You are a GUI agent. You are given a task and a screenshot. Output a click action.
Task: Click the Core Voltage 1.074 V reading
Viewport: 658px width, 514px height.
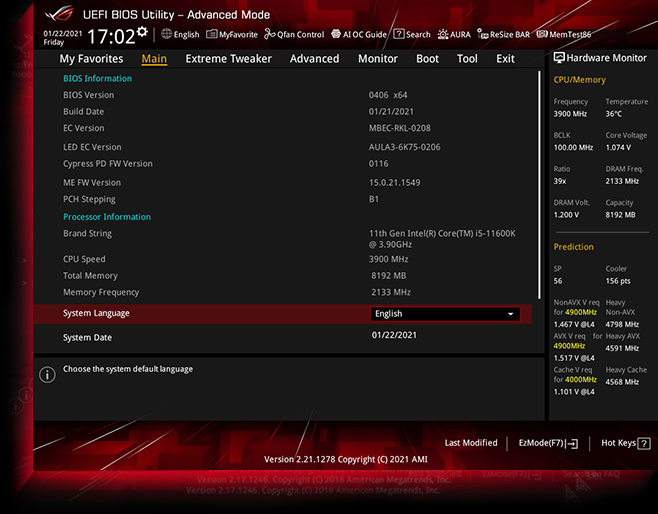click(x=618, y=148)
